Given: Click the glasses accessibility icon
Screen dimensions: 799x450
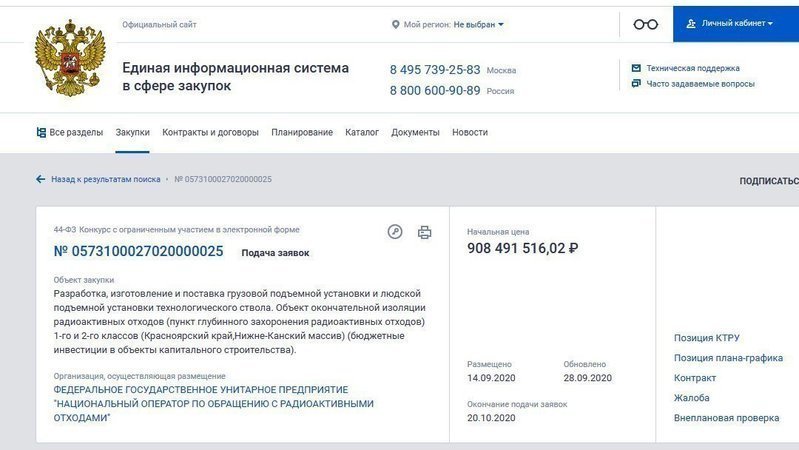Looking at the screenshot, I should (646, 24).
